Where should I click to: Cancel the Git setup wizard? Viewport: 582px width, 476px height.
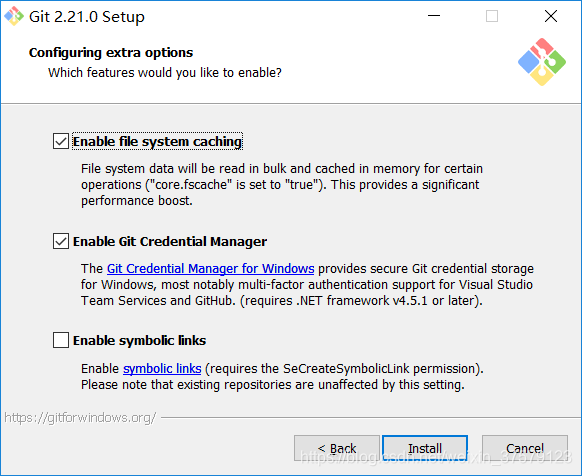[525, 448]
